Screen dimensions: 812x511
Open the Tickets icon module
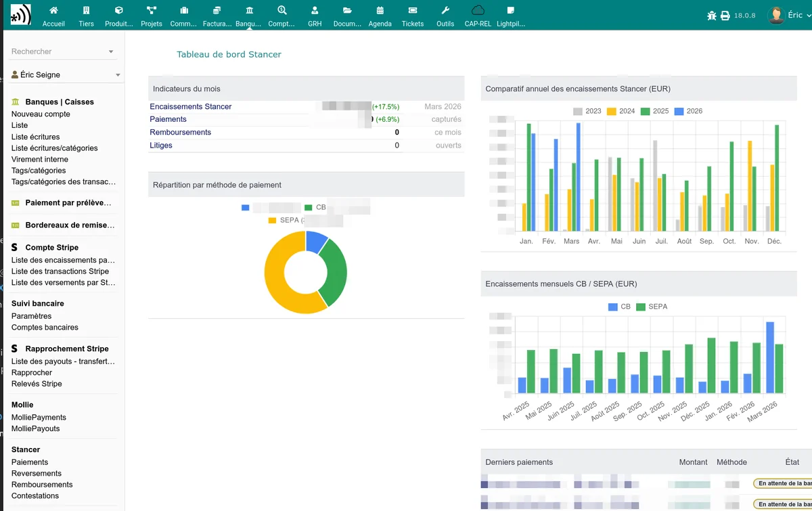[x=413, y=11]
